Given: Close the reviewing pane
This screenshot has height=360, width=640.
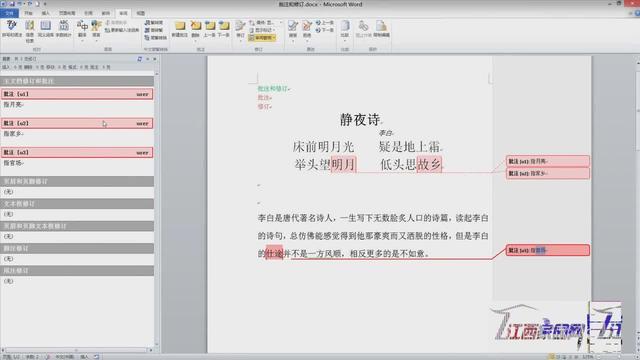Looking at the screenshot, I should click(155, 59).
